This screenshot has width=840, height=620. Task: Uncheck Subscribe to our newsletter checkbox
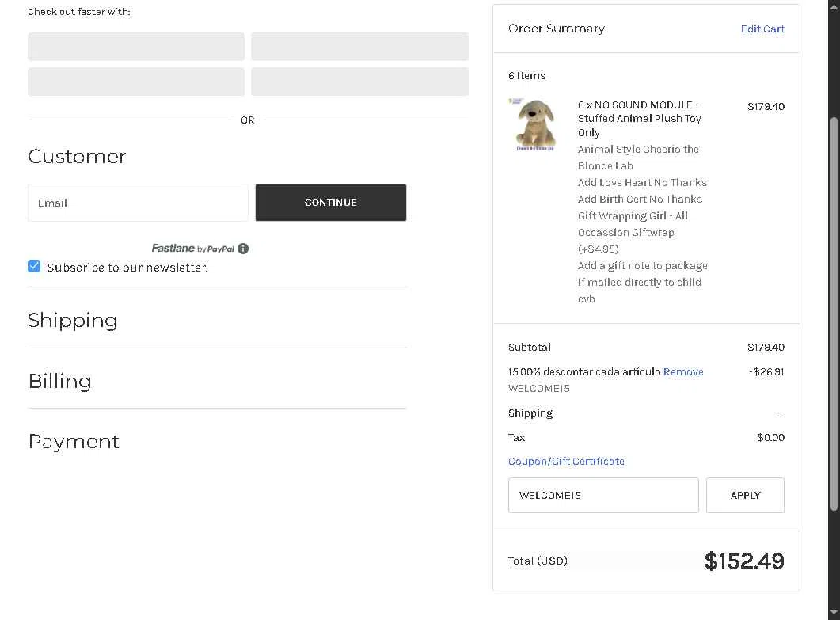coord(34,266)
